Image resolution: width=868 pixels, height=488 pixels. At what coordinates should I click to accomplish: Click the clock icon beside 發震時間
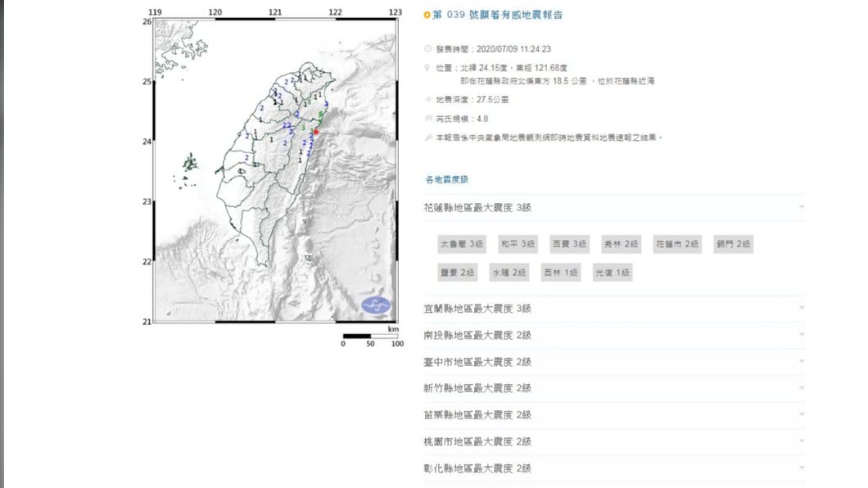pos(427,48)
